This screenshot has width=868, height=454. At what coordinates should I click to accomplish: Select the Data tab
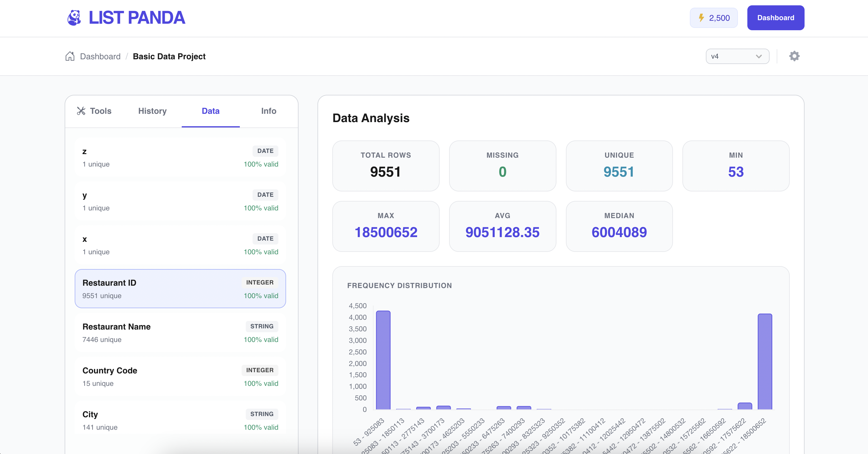pos(210,111)
